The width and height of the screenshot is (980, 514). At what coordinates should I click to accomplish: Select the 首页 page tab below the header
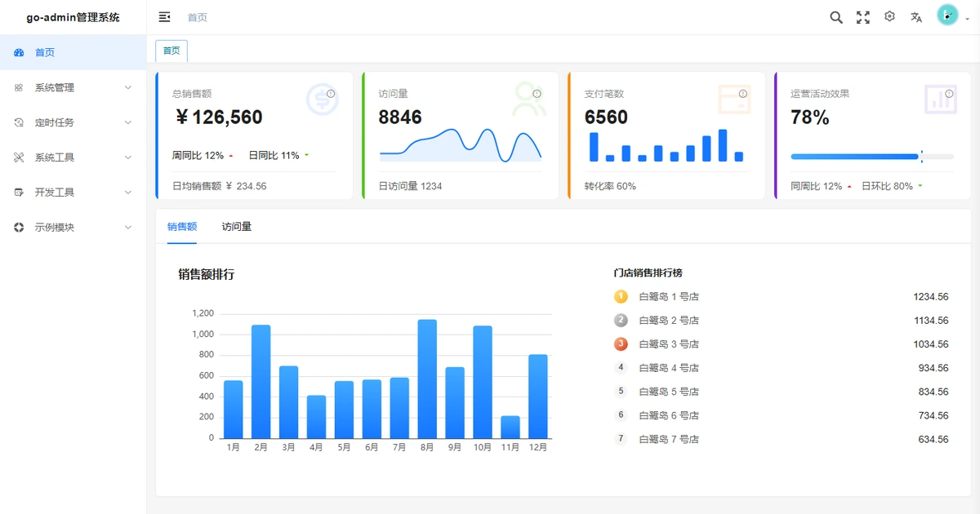(171, 51)
